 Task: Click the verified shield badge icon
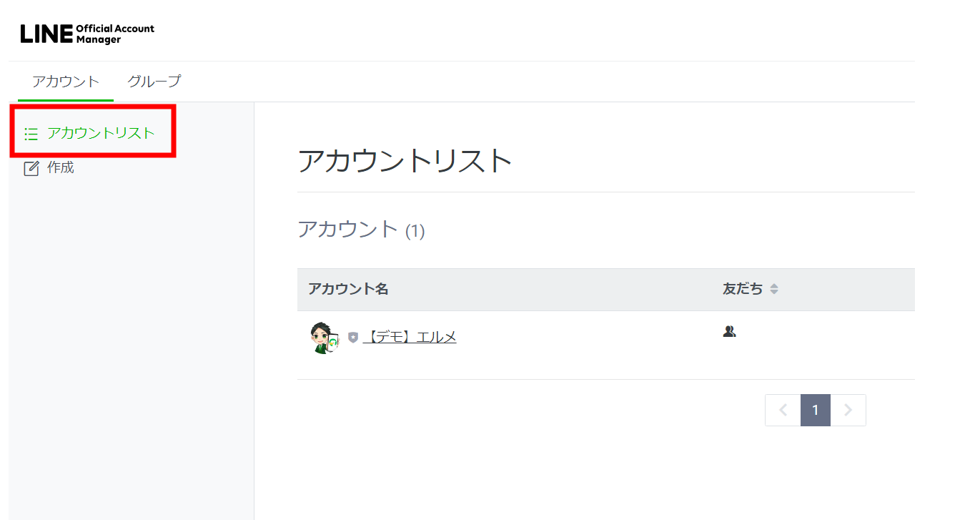[353, 337]
